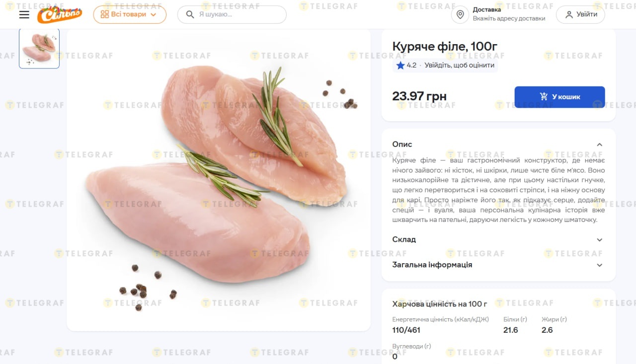Click Вкажіть адресу доставки link
This screenshot has width=636, height=364.
point(509,18)
